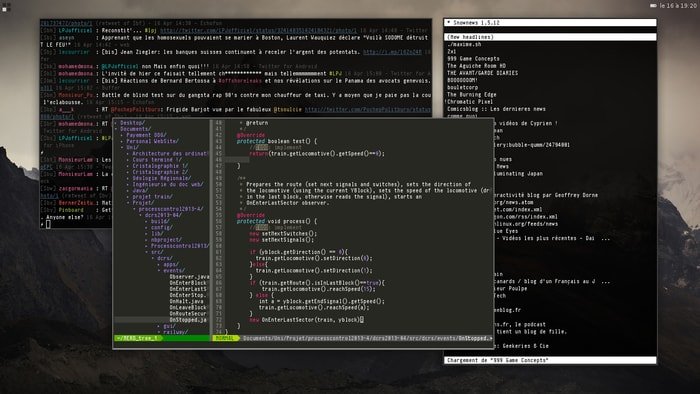Open OnEnterStop file in the tree
The width and height of the screenshot is (700, 394).
pyautogui.click(x=188, y=295)
